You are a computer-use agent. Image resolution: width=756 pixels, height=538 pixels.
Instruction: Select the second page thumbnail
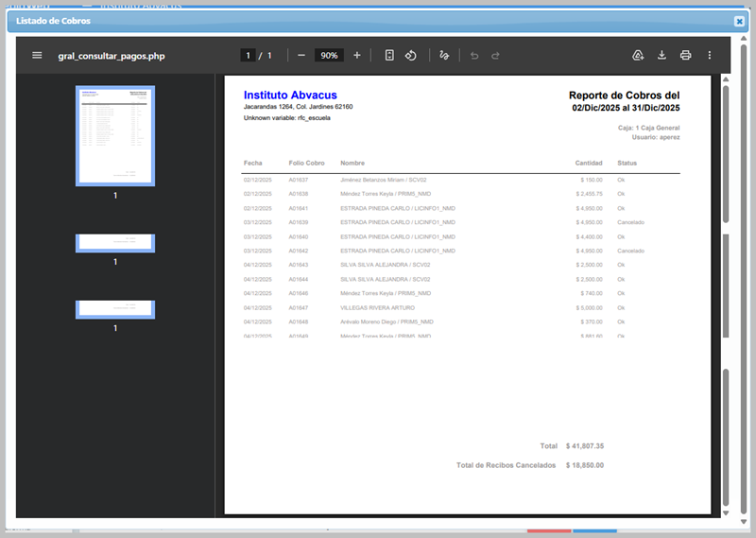click(x=115, y=243)
